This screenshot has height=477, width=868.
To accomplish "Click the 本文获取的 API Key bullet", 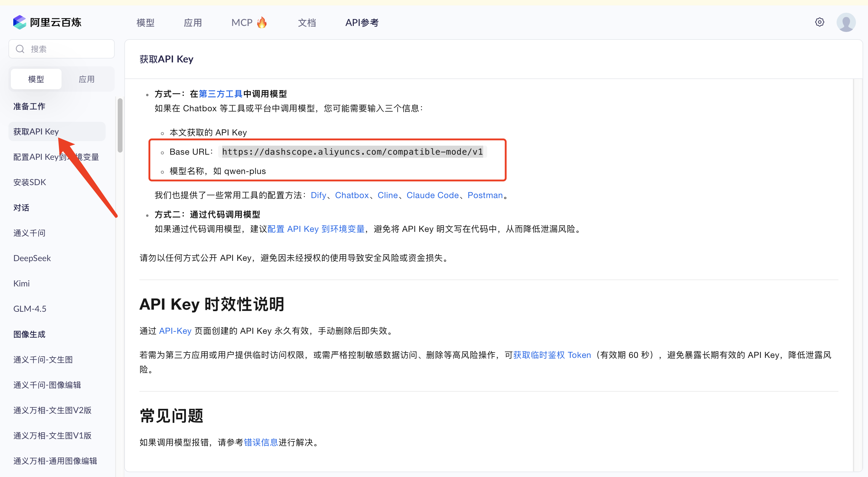I will pyautogui.click(x=208, y=133).
